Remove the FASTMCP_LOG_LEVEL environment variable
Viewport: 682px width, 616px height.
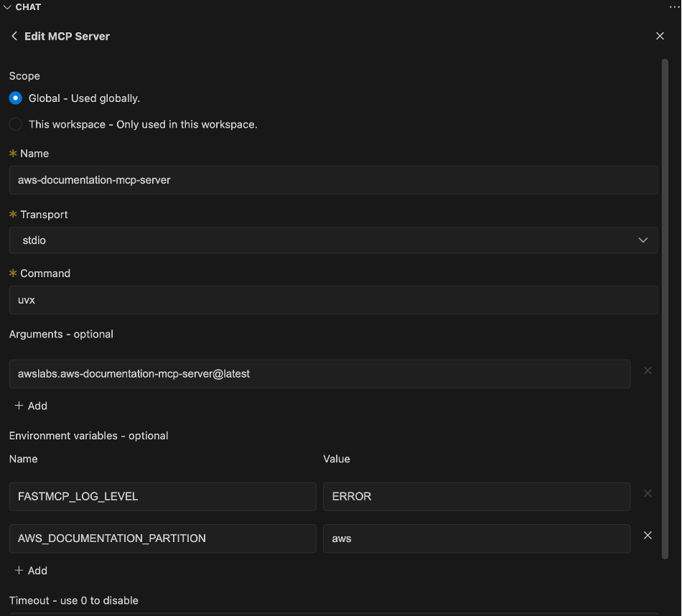648,493
